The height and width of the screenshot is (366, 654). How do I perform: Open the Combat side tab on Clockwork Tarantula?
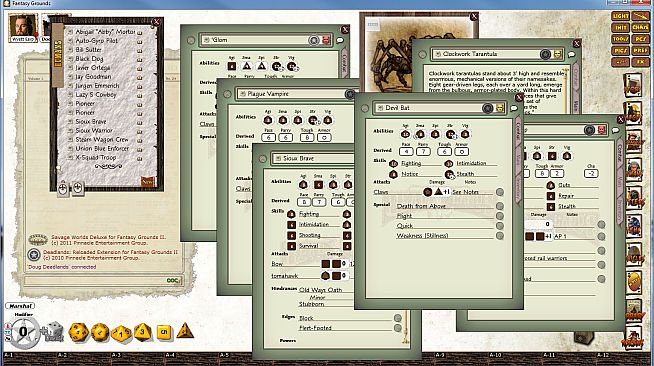tap(576, 77)
